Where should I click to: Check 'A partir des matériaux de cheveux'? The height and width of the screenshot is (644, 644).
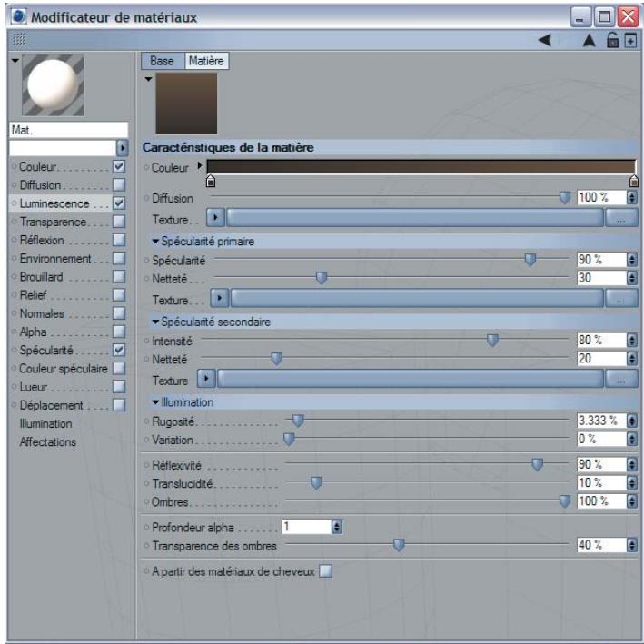pyautogui.click(x=326, y=571)
